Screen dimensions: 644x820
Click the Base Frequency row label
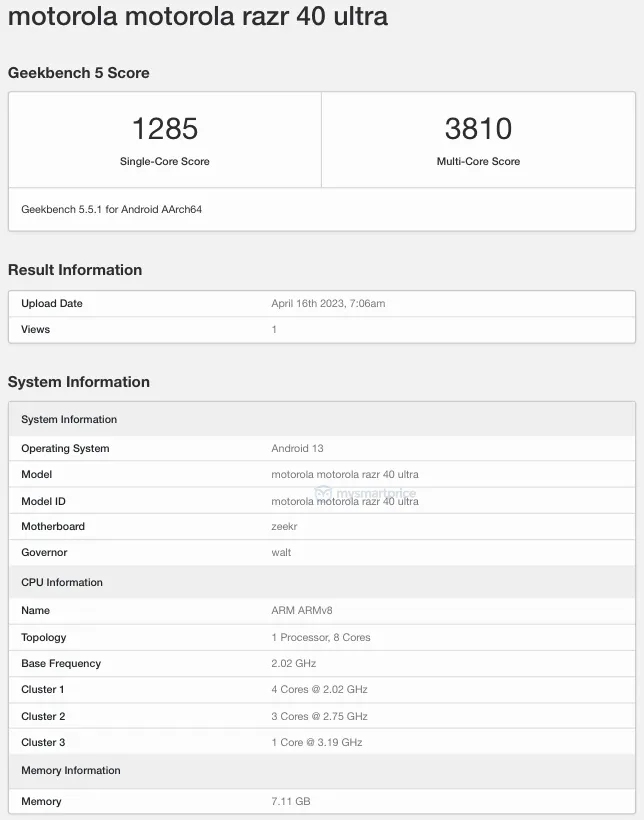click(61, 664)
